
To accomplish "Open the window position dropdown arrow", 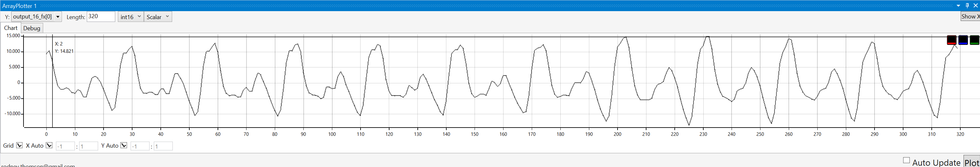I will coord(958,6).
